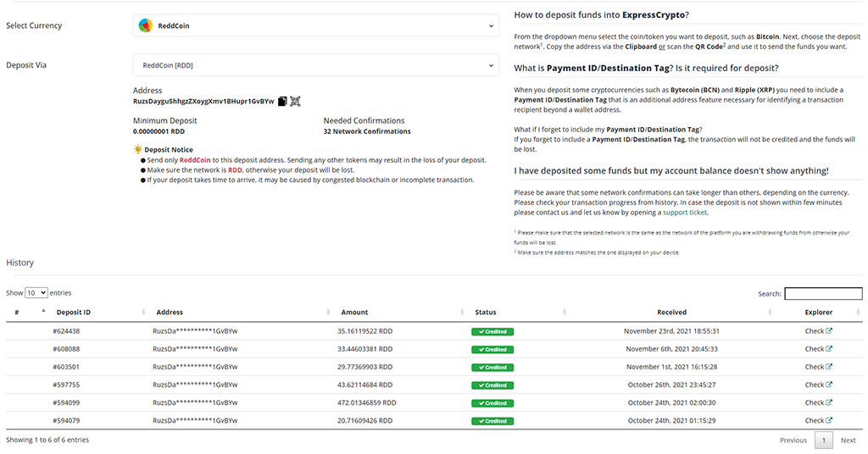
Task: Check deposit #597755 in explorer
Action: 818,385
